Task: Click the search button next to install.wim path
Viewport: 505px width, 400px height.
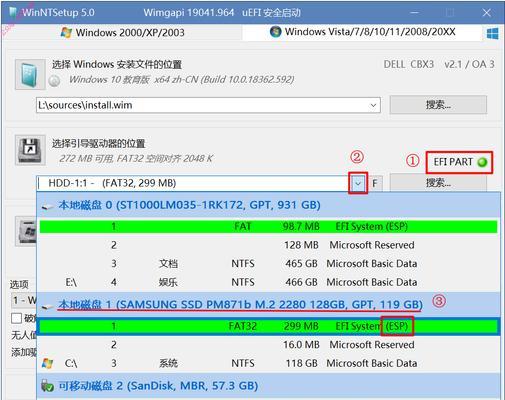Action: click(x=438, y=105)
